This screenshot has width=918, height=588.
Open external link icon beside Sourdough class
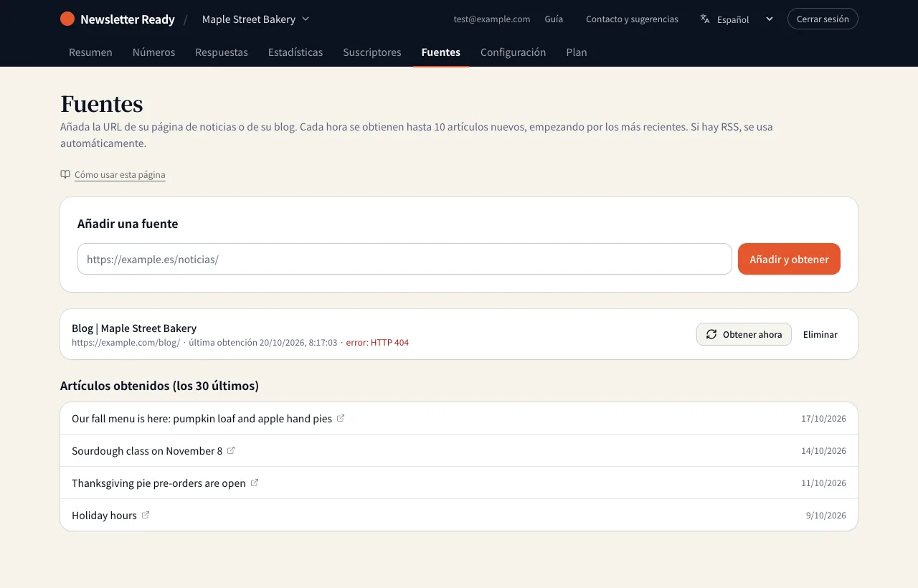coord(231,450)
